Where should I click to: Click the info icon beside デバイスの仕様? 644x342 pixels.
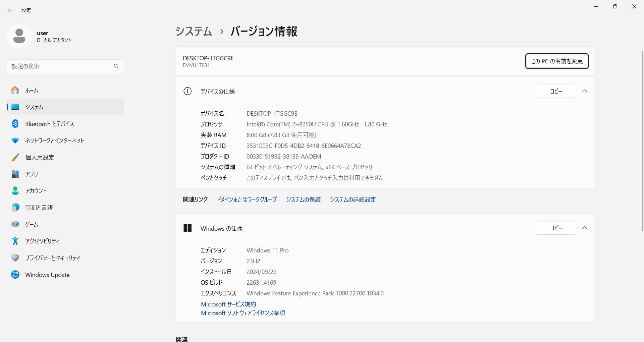point(187,91)
